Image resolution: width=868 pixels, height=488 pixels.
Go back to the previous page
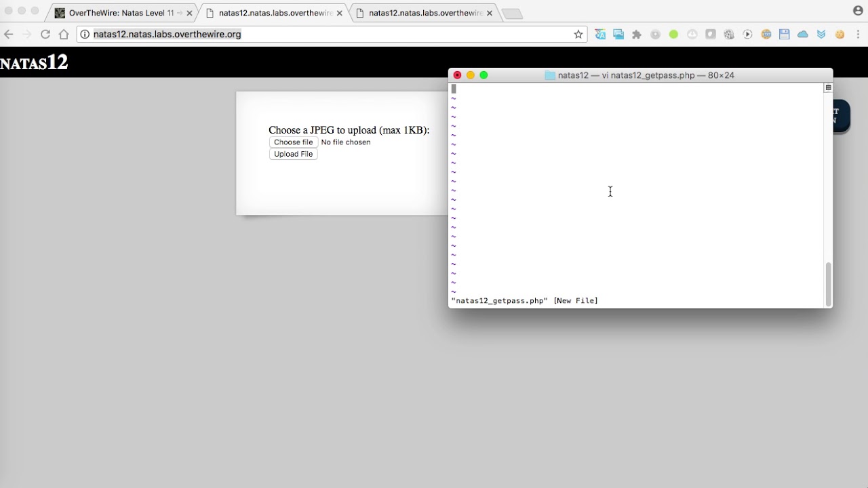point(8,35)
